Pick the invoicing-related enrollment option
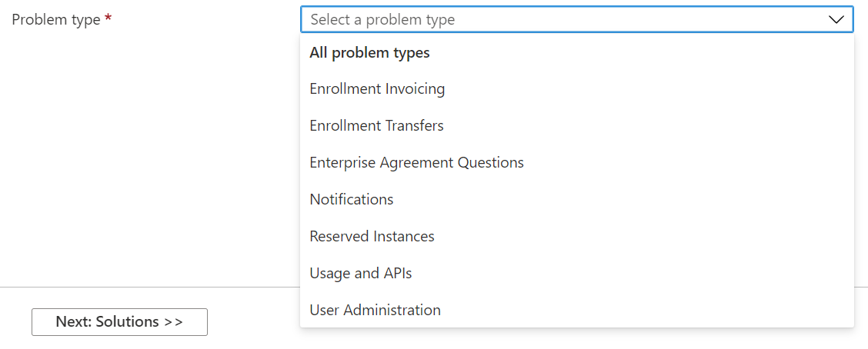The image size is (868, 349). click(377, 89)
